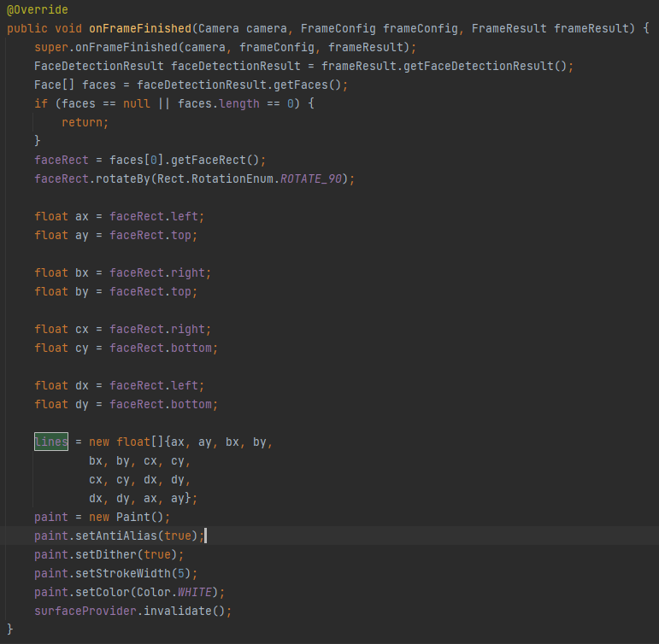
Task: Click the faceRect.right in bx line
Action: tap(156, 273)
